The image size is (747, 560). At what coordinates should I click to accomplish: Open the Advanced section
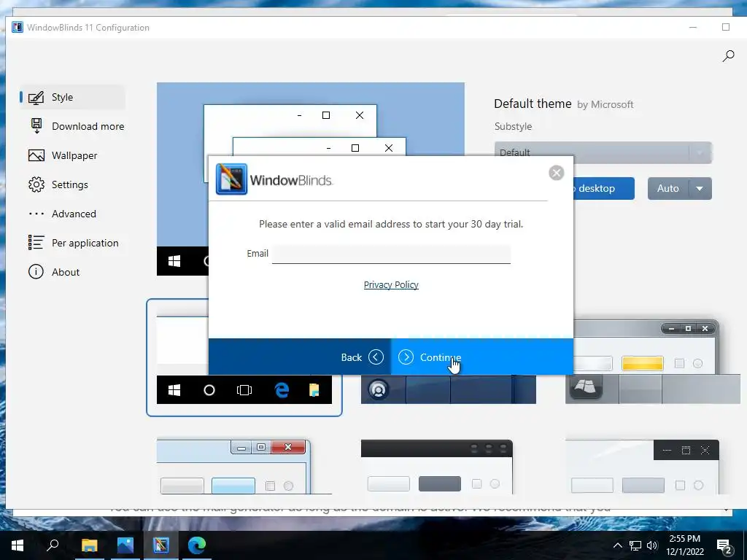click(x=72, y=214)
